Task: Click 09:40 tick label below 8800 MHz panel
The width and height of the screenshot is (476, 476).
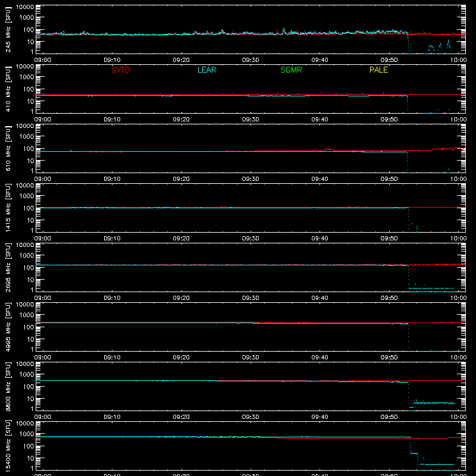Action: [x=320, y=417]
